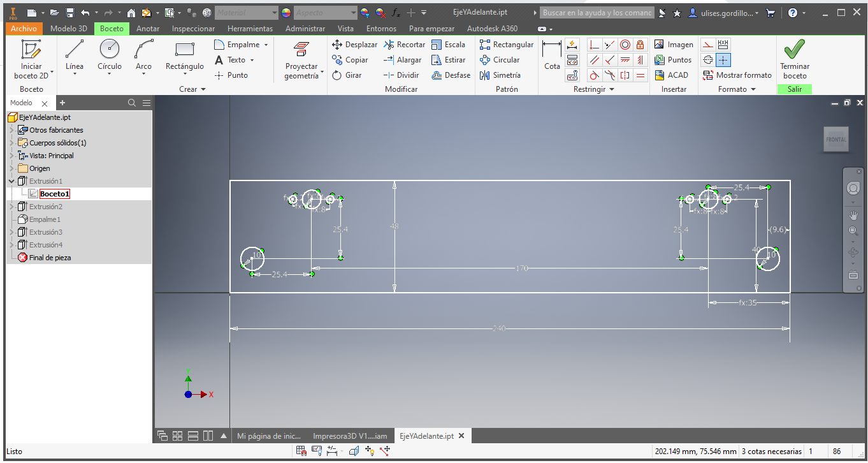Import Puntos from Excel
The image size is (868, 463).
pos(673,60)
